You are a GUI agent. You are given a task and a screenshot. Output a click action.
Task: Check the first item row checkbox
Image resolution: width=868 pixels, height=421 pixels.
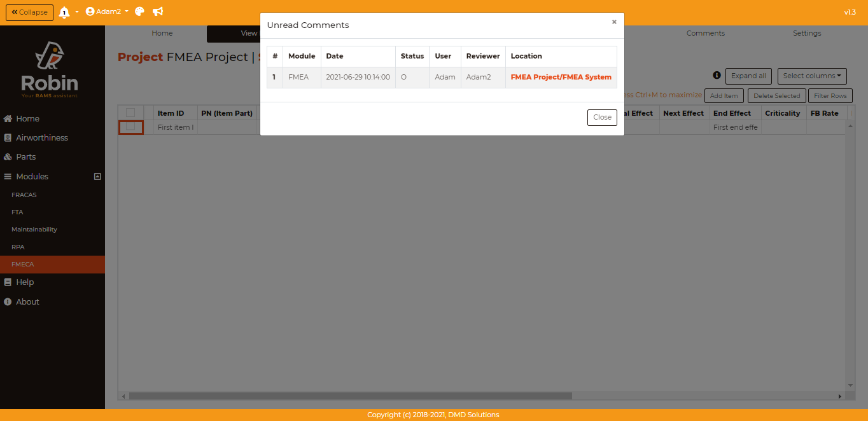click(x=130, y=127)
